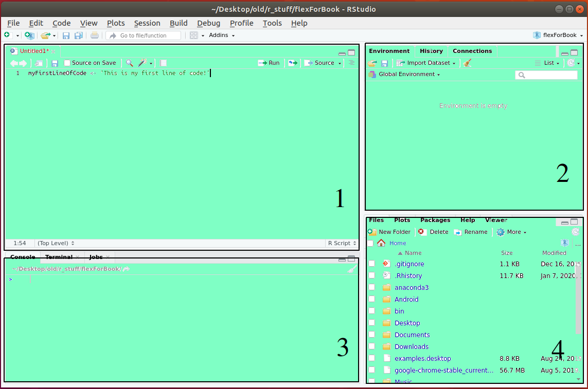Open the Session menu
Viewport: 588px width, 389px height.
coord(147,23)
